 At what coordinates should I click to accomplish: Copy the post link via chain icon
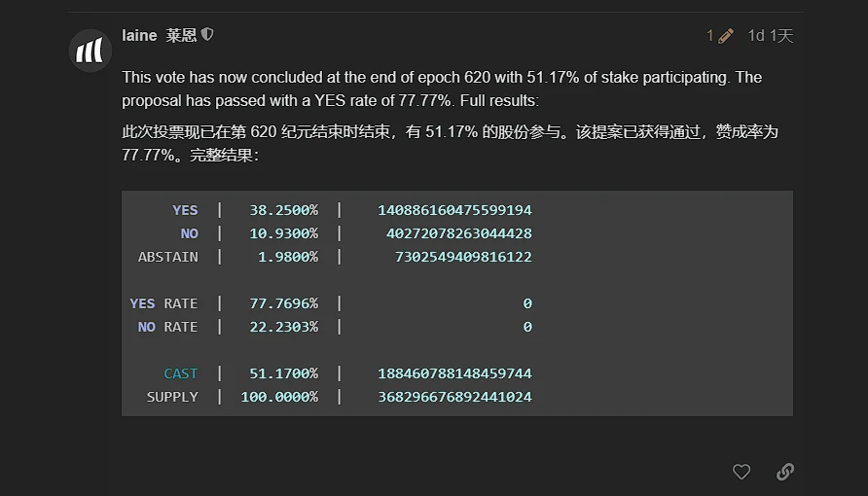785,472
